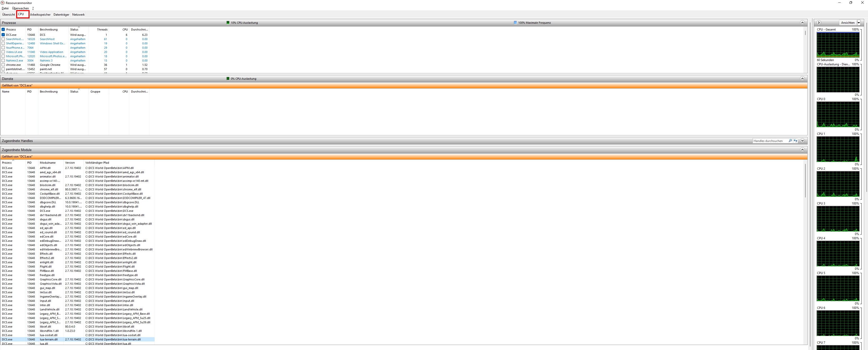Click the green CPU-Auslastung indicator in Prozesse header
Image resolution: width=868 pixels, height=350 pixels.
click(228, 22)
